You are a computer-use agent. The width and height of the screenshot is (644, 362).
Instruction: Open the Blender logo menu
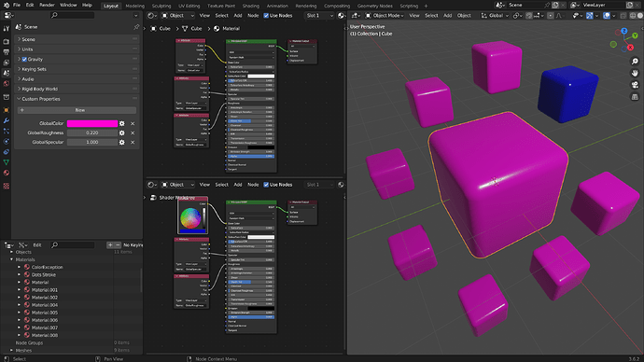click(6, 6)
